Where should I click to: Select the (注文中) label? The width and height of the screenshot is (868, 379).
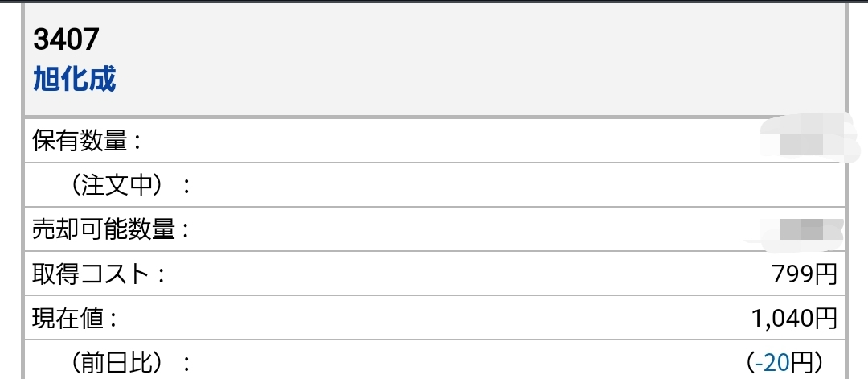pos(130,186)
